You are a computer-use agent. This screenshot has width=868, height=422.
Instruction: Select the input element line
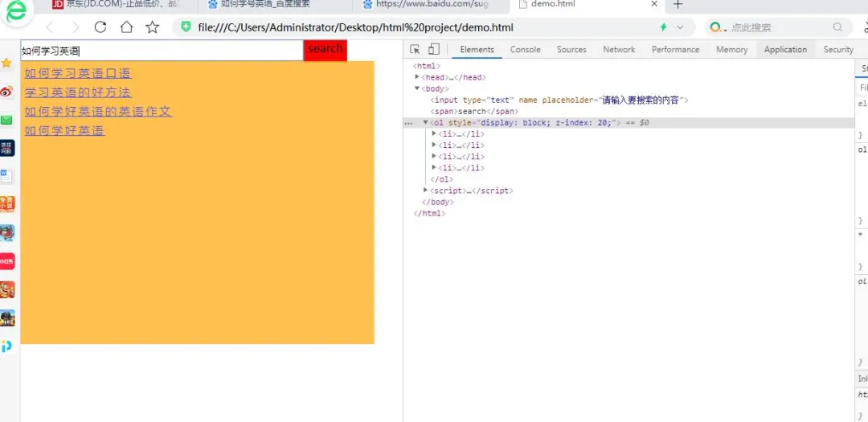click(559, 100)
